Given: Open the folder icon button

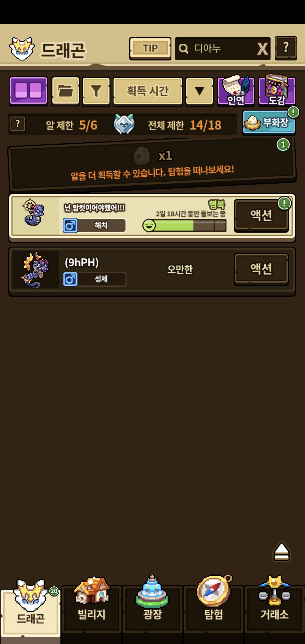Looking at the screenshot, I should pyautogui.click(x=66, y=91).
